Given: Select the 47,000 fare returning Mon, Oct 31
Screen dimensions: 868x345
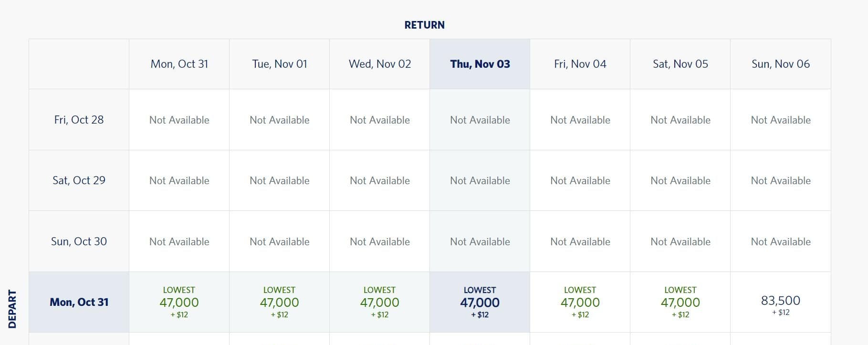Looking at the screenshot, I should (179, 302).
